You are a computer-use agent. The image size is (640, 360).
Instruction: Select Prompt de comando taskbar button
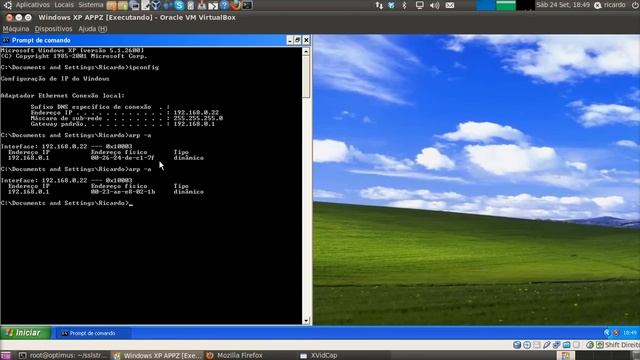tap(93, 333)
